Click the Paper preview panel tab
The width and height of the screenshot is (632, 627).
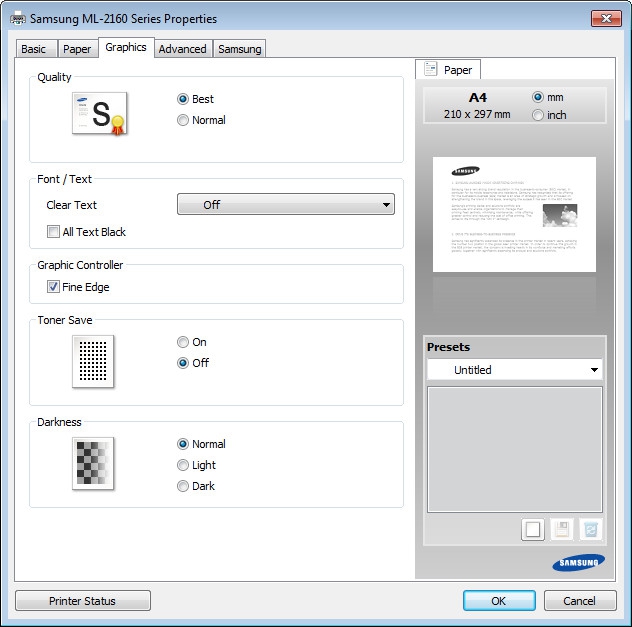[x=448, y=69]
